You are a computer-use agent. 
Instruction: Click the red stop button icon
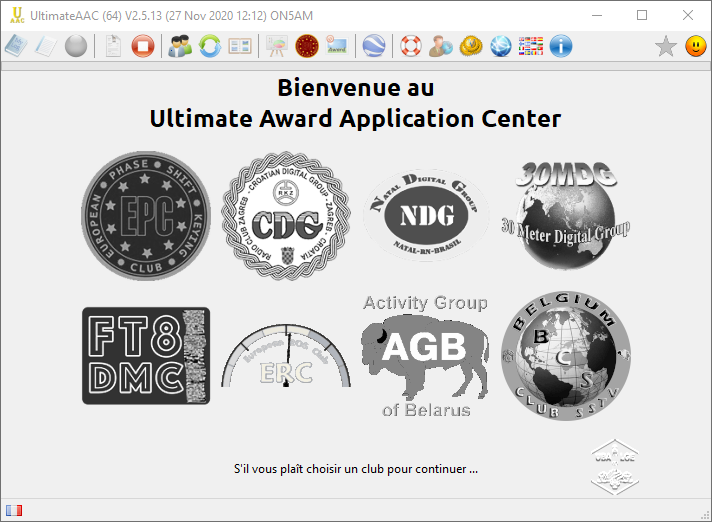(143, 46)
